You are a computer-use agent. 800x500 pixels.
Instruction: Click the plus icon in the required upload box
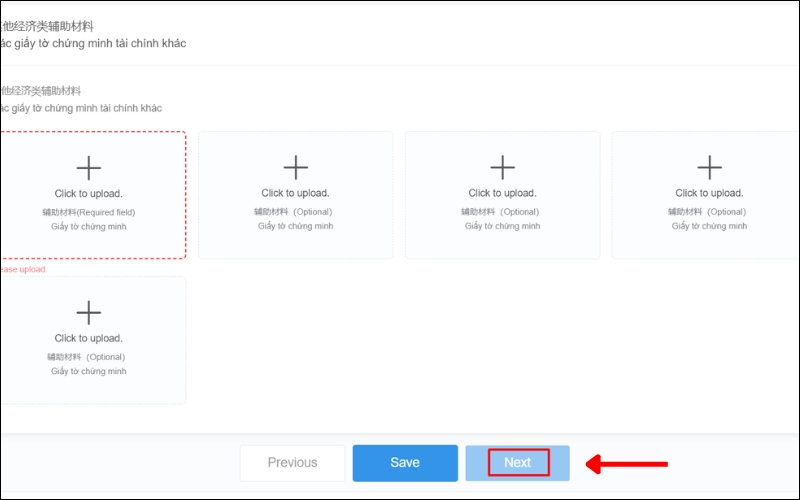coord(89,167)
